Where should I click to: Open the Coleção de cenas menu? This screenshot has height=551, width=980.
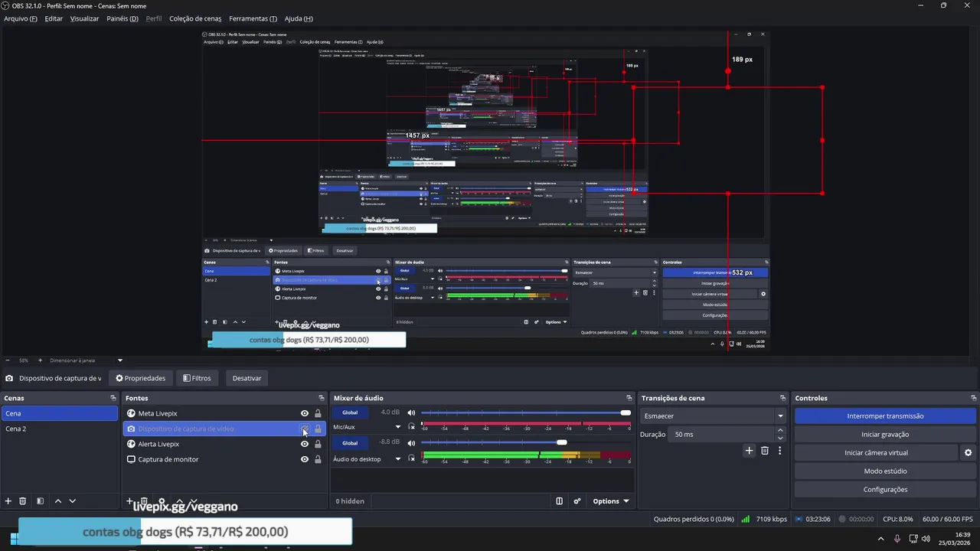click(x=195, y=18)
